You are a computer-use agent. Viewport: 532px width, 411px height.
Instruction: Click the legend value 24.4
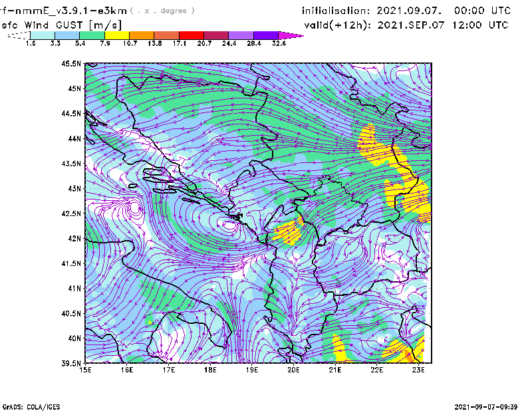[229, 43]
